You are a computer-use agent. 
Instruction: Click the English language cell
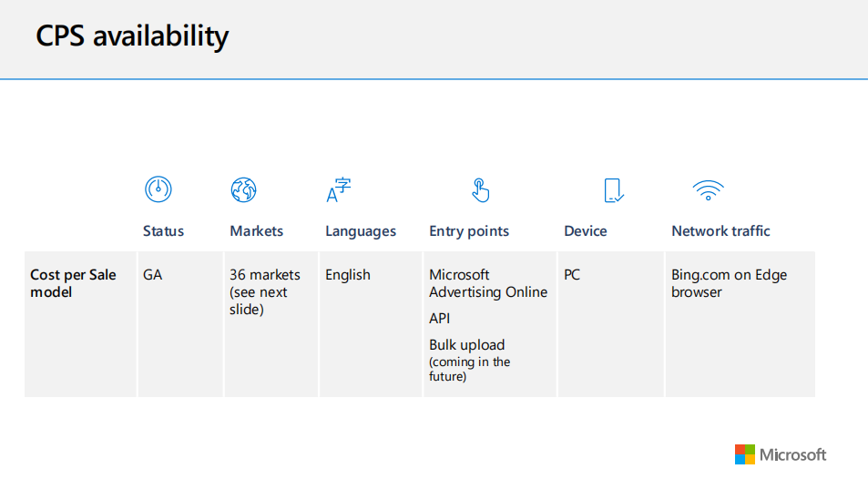pyautogui.click(x=348, y=275)
